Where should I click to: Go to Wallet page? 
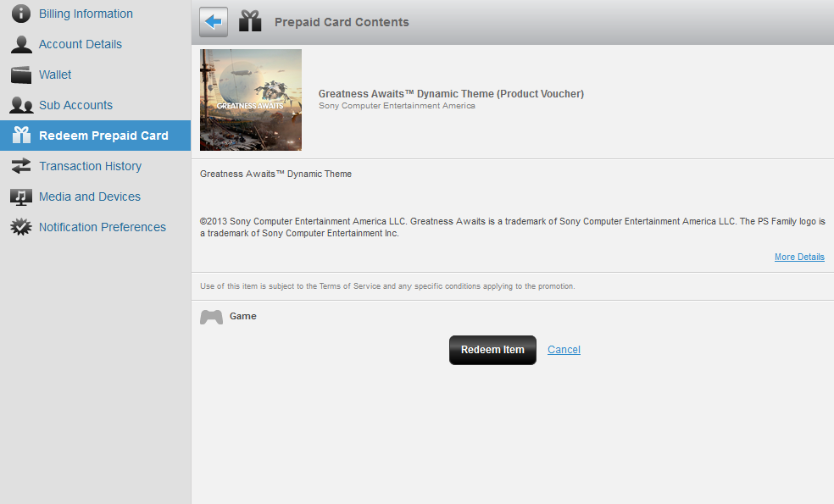coord(55,75)
